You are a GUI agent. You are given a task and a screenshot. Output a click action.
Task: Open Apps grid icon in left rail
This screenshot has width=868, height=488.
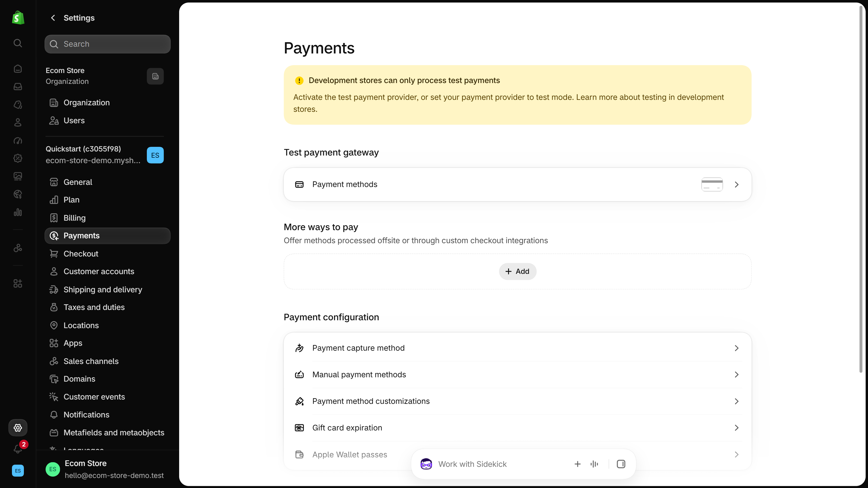[18, 283]
